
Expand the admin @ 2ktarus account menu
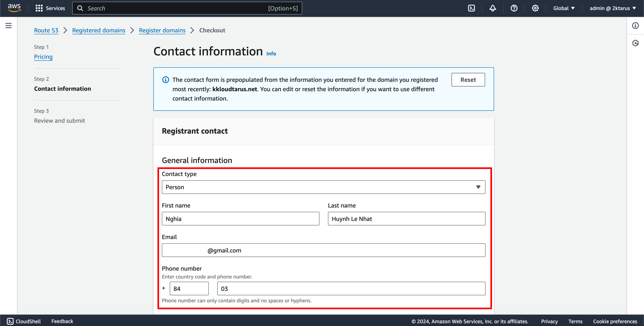(x=613, y=8)
